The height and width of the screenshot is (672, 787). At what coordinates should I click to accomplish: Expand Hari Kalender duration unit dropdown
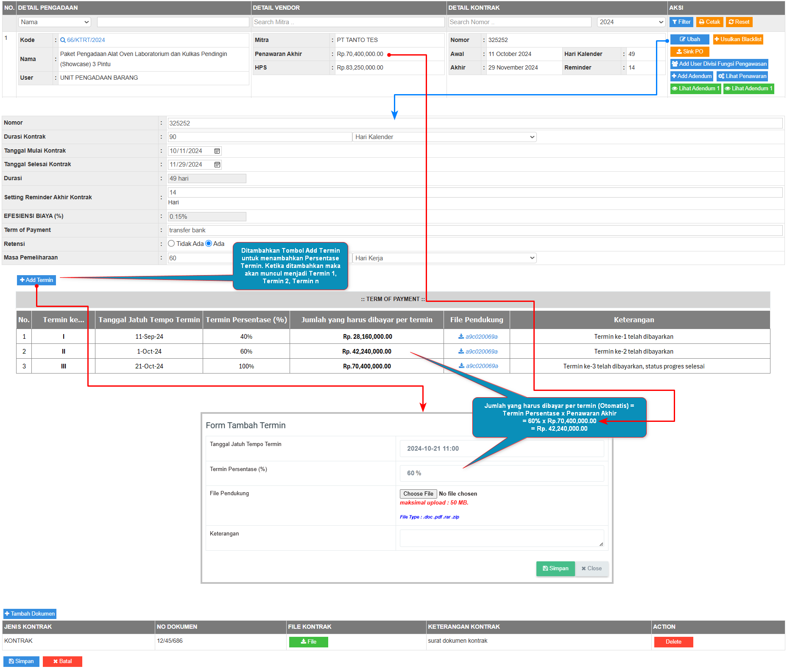pyautogui.click(x=444, y=137)
